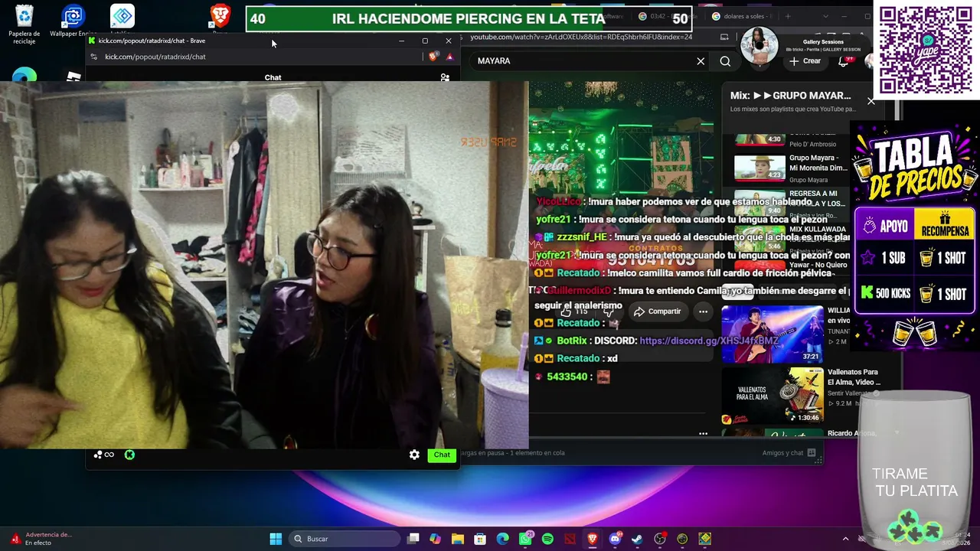
Task: Open the three-dot menu below the suggested videos
Action: (703, 433)
